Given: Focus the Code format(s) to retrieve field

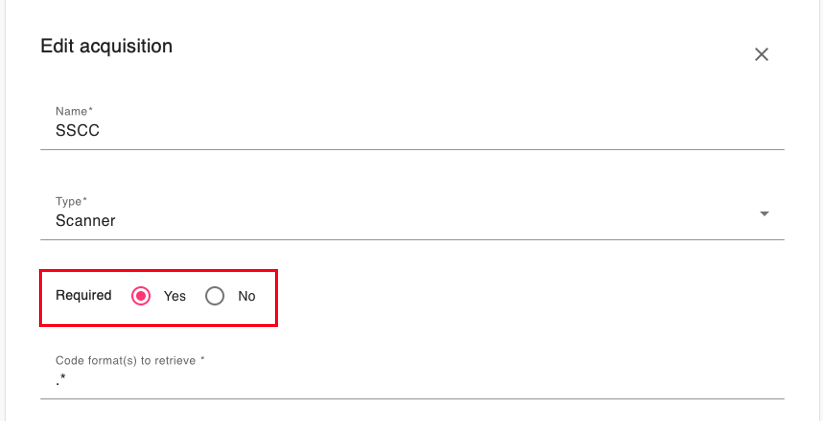Looking at the screenshot, I should [412, 375].
